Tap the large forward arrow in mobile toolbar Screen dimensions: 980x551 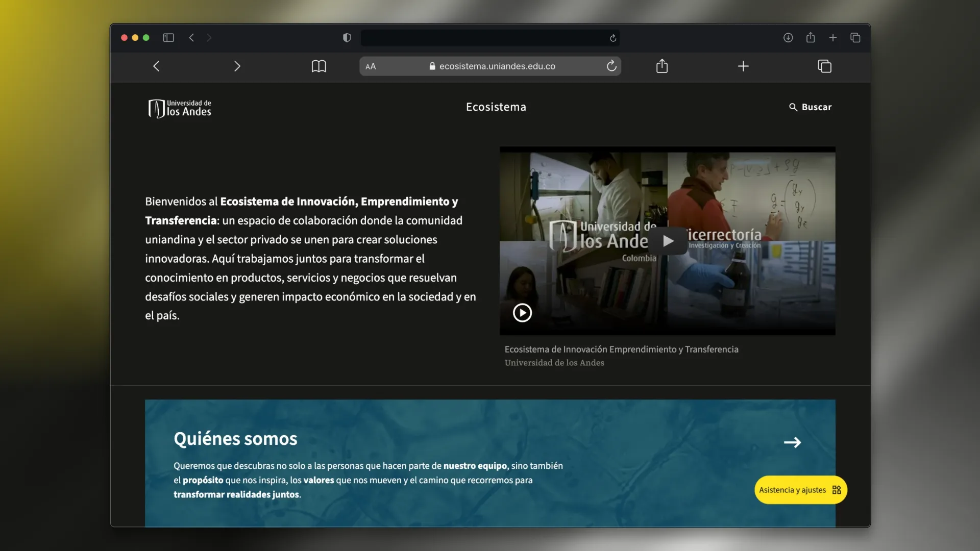(237, 66)
